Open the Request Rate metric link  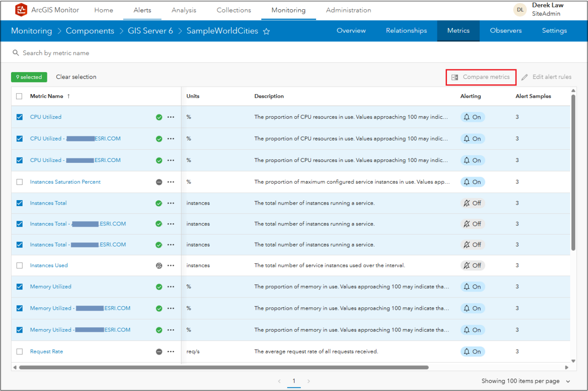(x=46, y=352)
